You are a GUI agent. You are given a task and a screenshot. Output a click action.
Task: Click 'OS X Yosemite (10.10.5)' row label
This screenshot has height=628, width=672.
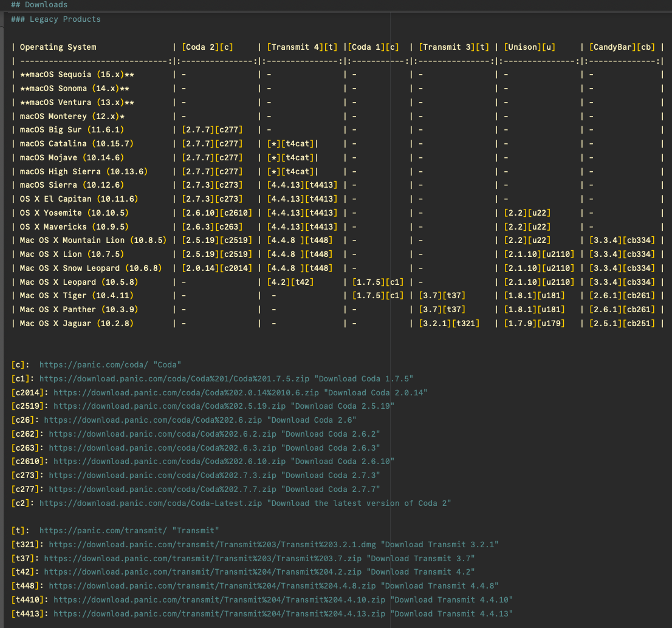pyautogui.click(x=74, y=213)
